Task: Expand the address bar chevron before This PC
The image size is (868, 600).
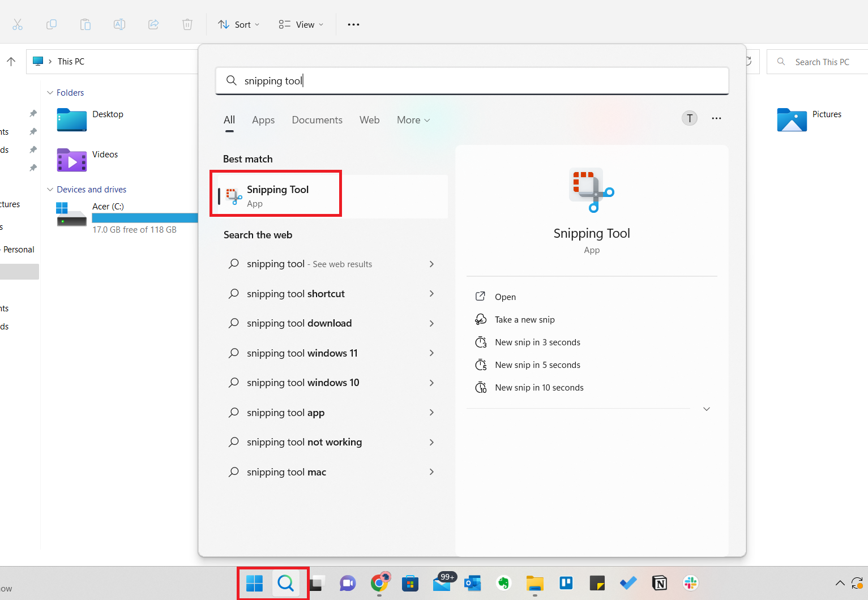Action: coord(50,62)
